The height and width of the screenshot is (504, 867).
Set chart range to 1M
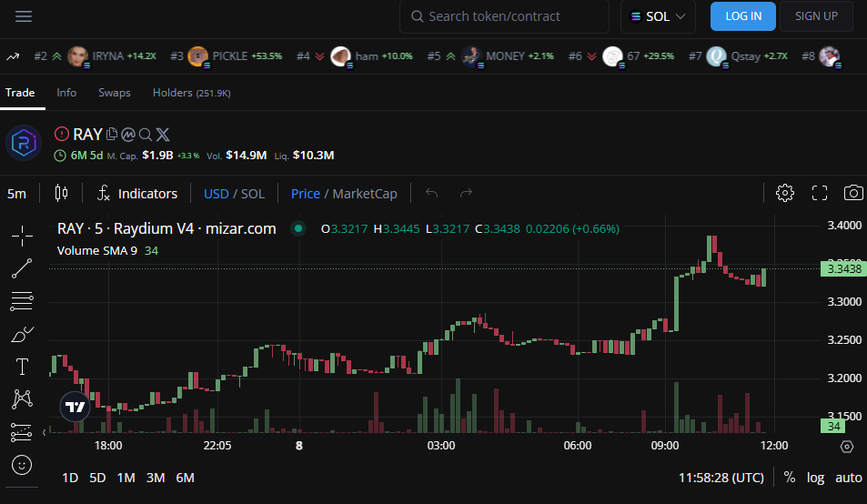tap(126, 478)
